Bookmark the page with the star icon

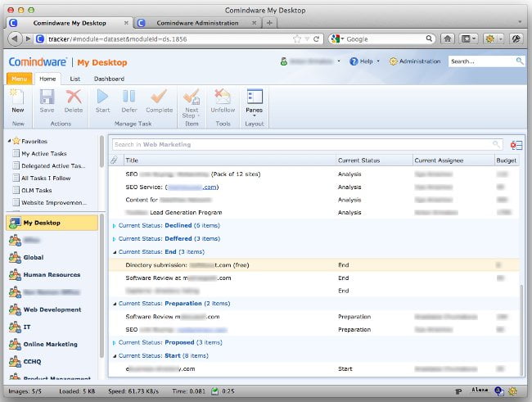297,39
